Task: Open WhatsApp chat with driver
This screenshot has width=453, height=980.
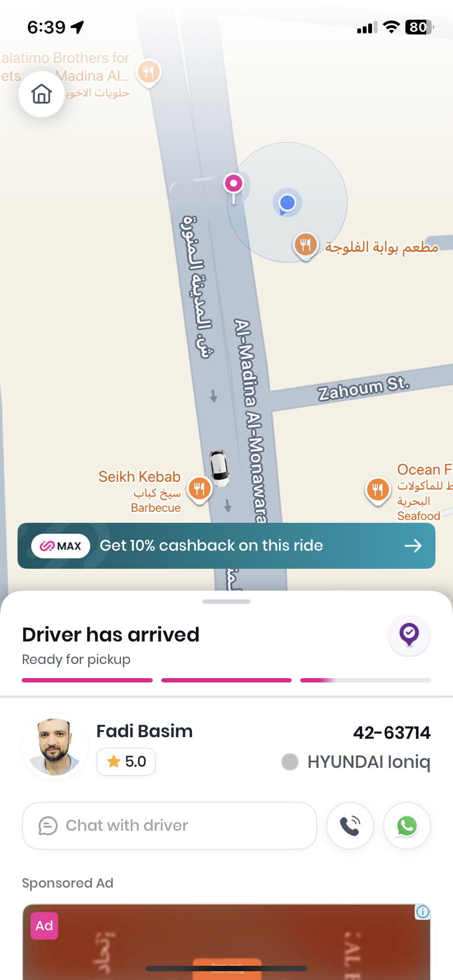Action: (x=407, y=826)
